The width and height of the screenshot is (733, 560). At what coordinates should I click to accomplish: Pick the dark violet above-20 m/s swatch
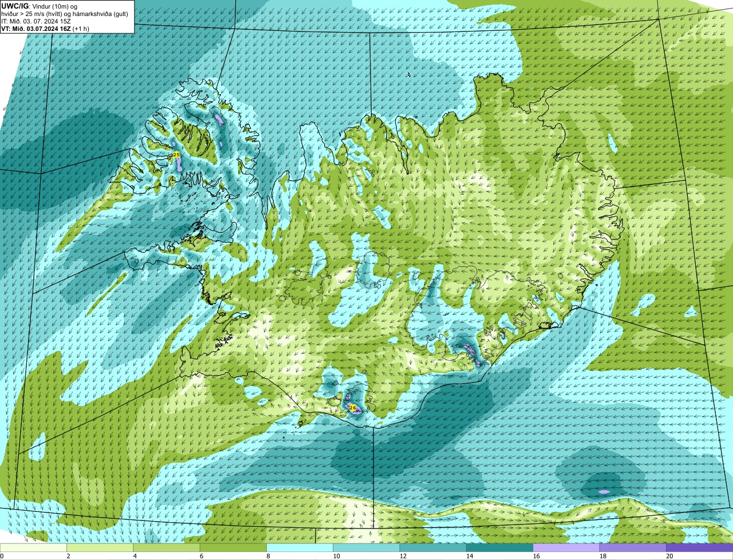coord(700,547)
